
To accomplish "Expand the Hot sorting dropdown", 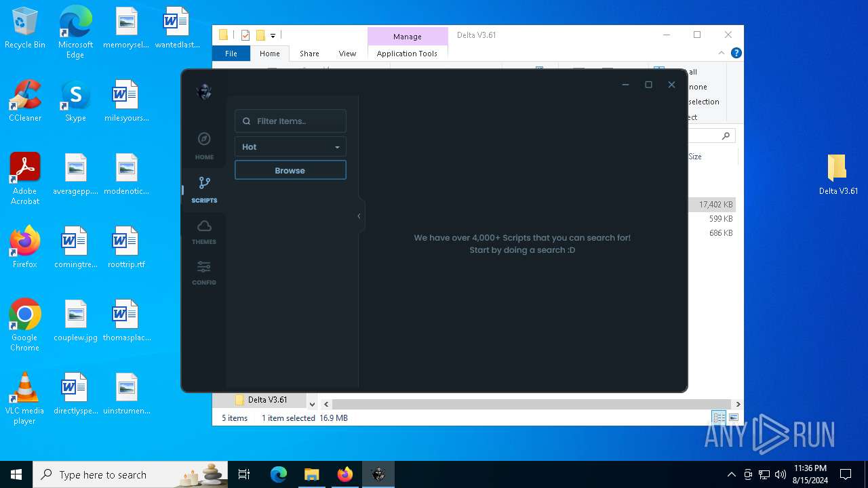I will pos(290,147).
